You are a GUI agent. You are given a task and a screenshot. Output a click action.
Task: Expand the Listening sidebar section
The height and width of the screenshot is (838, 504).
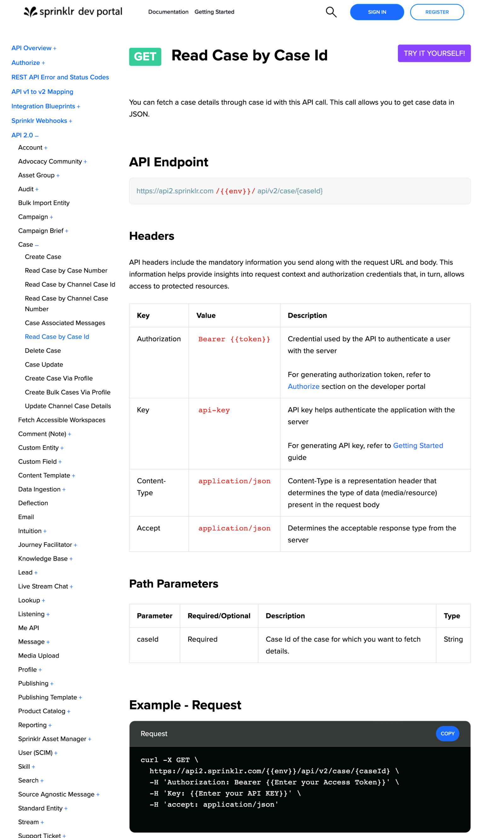pos(48,614)
